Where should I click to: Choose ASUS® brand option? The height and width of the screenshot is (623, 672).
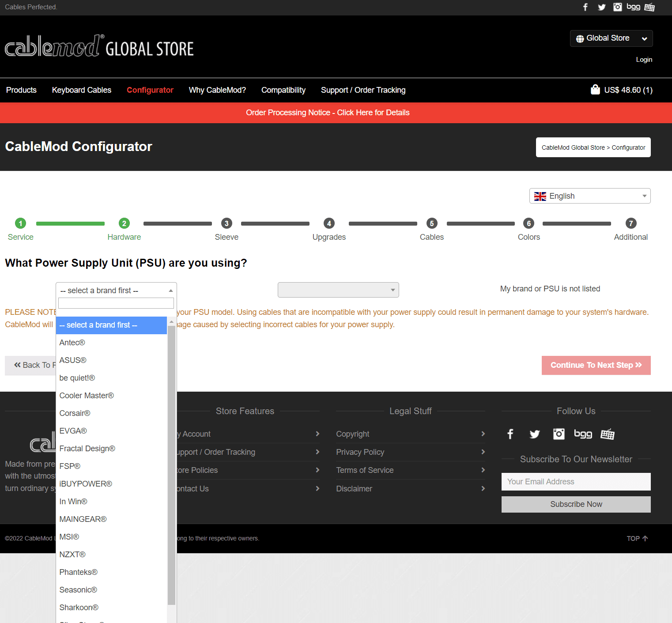111,360
